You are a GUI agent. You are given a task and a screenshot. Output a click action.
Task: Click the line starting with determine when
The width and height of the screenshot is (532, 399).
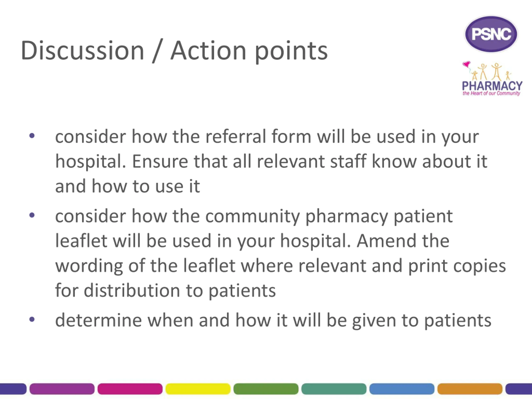(273, 320)
